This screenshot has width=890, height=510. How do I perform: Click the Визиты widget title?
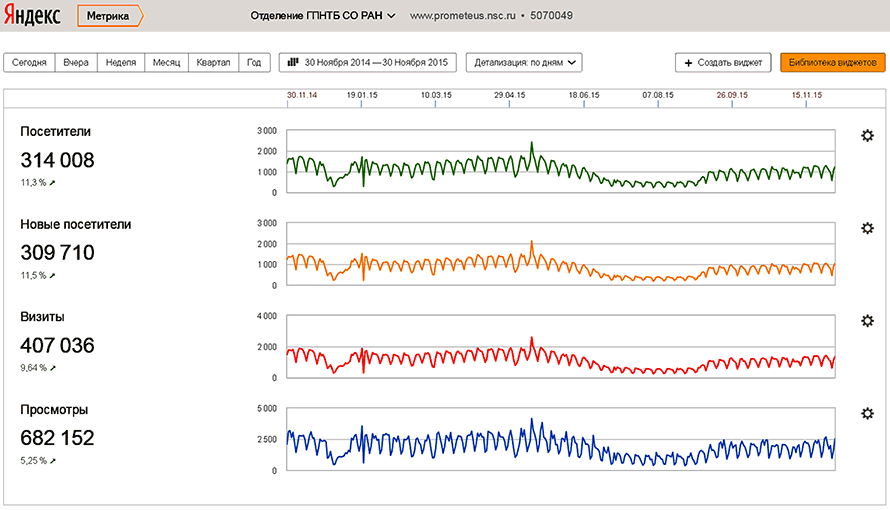(x=42, y=317)
